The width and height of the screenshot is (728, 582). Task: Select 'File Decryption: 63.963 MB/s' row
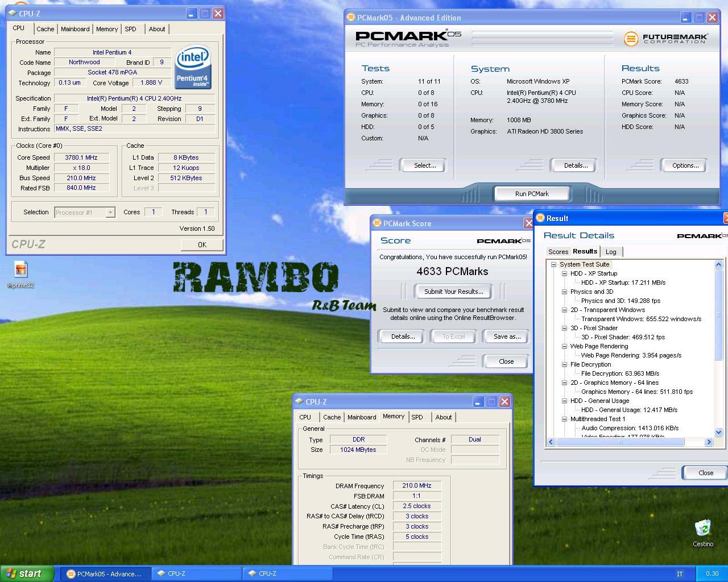[x=620, y=373]
